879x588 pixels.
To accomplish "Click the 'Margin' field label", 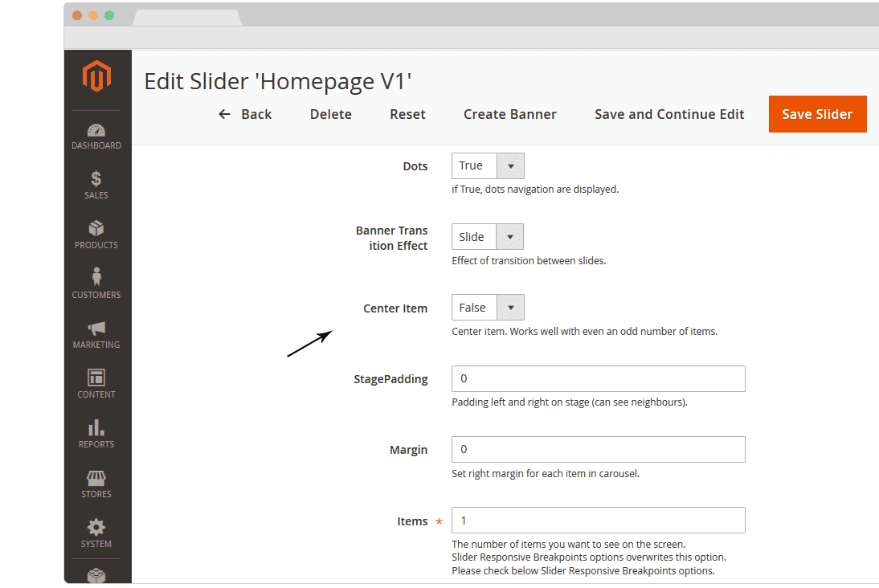I will 408,450.
